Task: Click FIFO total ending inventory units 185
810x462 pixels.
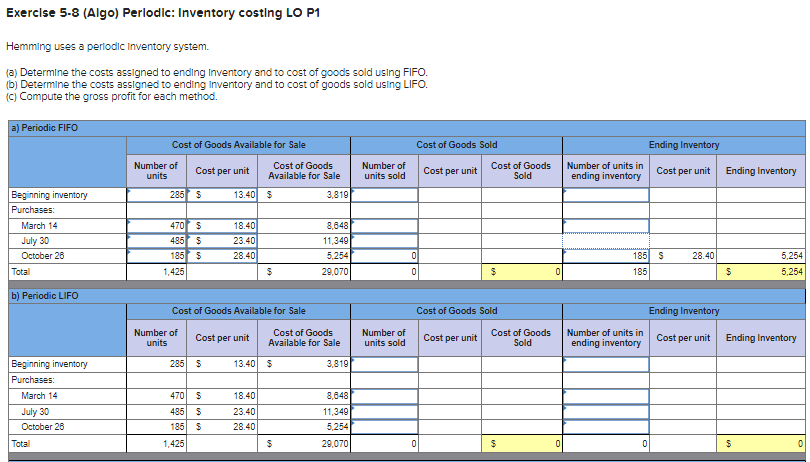Action: point(606,272)
